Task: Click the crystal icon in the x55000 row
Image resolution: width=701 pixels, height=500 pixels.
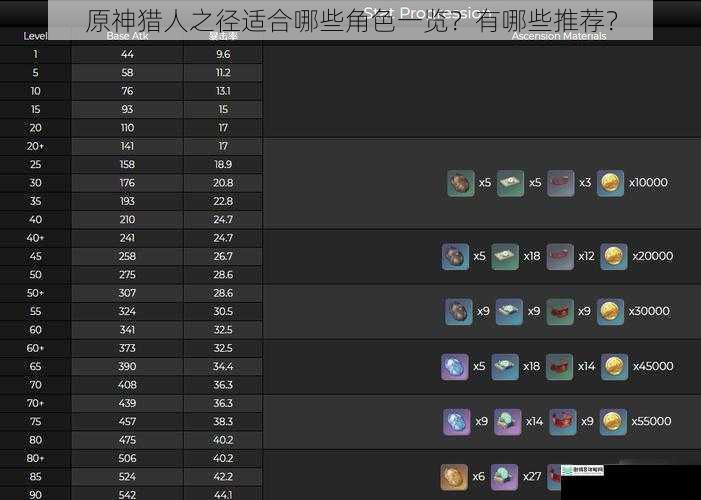Action: coord(456,422)
